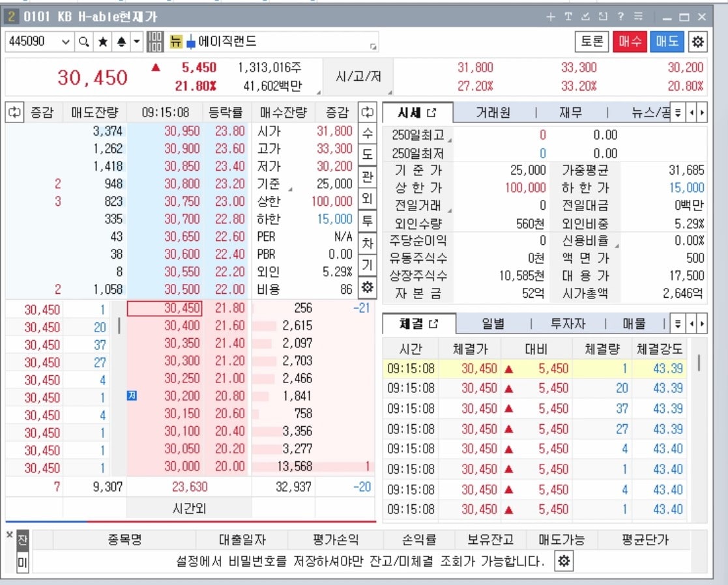Screen dimensions: 728x585
Task: Switch to the 재무 tab
Action: [x=571, y=113]
